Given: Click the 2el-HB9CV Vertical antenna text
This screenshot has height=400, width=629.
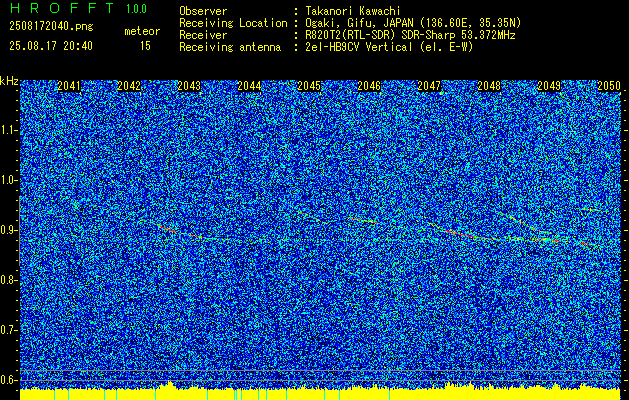Looking at the screenshot, I should coord(389,47).
